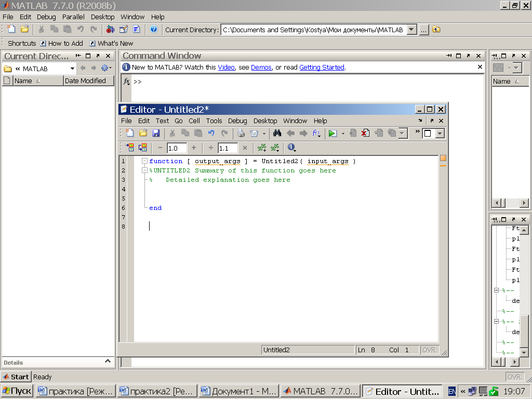The height and width of the screenshot is (399, 532).
Task: Expand MATLAB folder dropdown in Current Directory panel
Action: coord(72,69)
